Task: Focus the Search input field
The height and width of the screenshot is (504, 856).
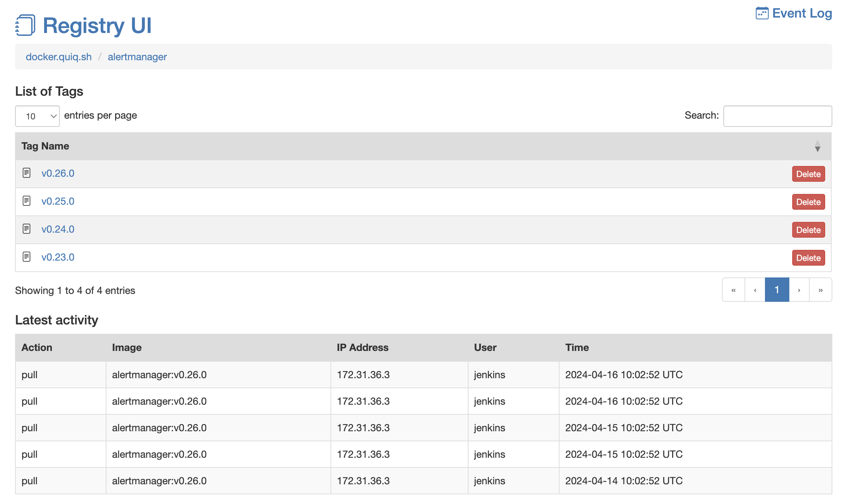Action: pyautogui.click(x=777, y=116)
